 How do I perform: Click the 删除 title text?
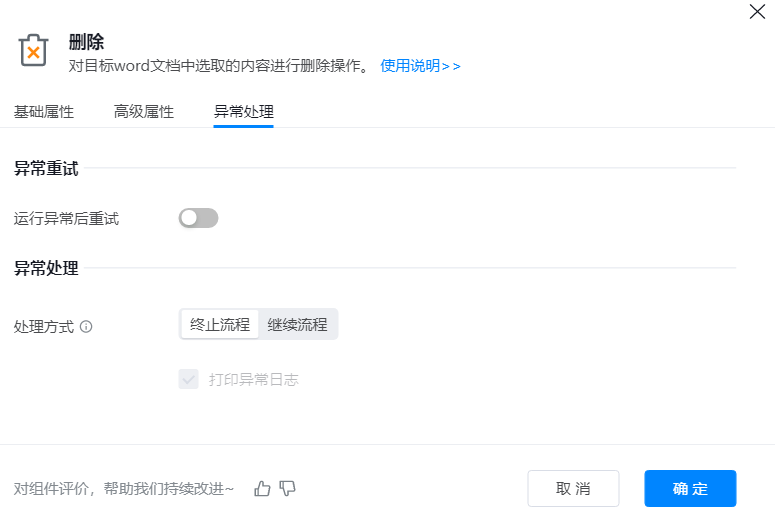coord(87,42)
